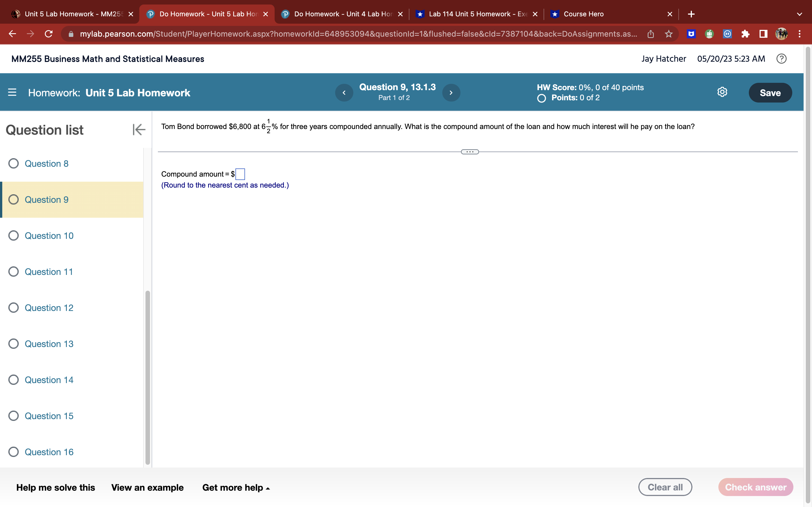The image size is (812, 507).
Task: Expand the question prompt ellipsis divider
Action: click(x=470, y=152)
